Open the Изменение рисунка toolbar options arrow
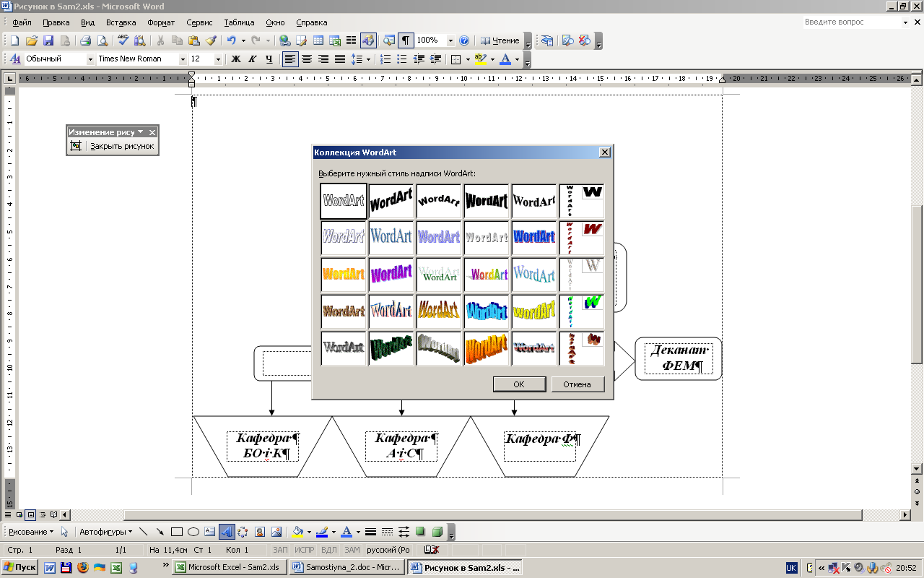This screenshot has height=578, width=924. point(141,132)
